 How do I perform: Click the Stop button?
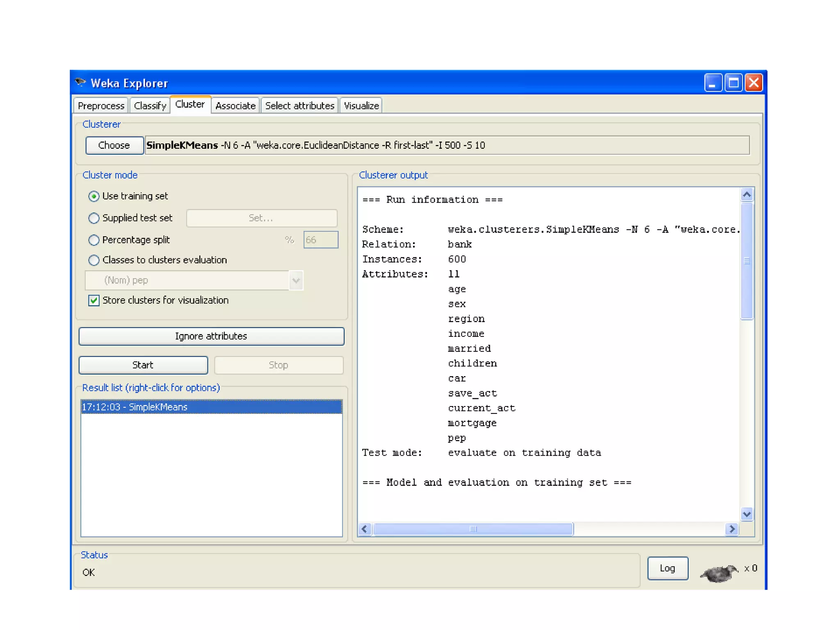278,365
